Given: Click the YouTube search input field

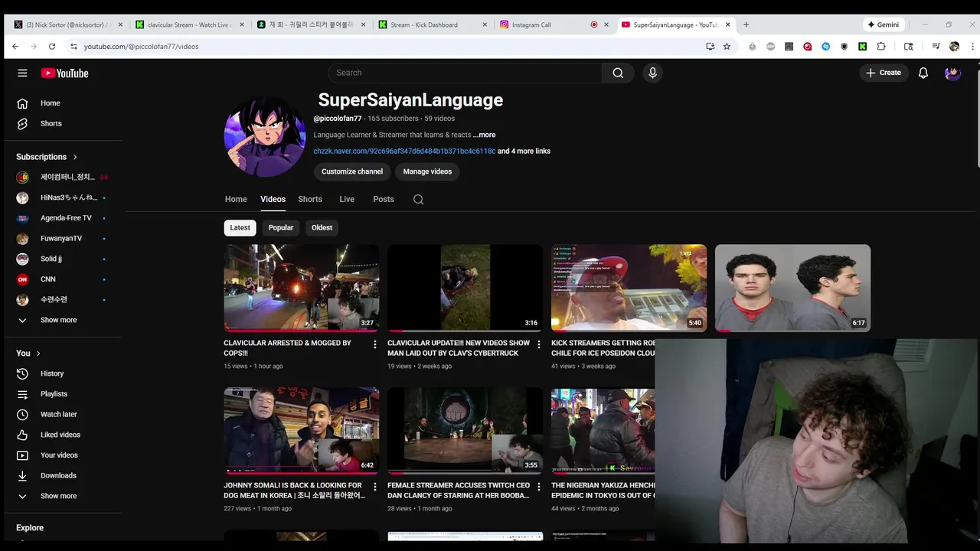Looking at the screenshot, I should pyautogui.click(x=465, y=73).
